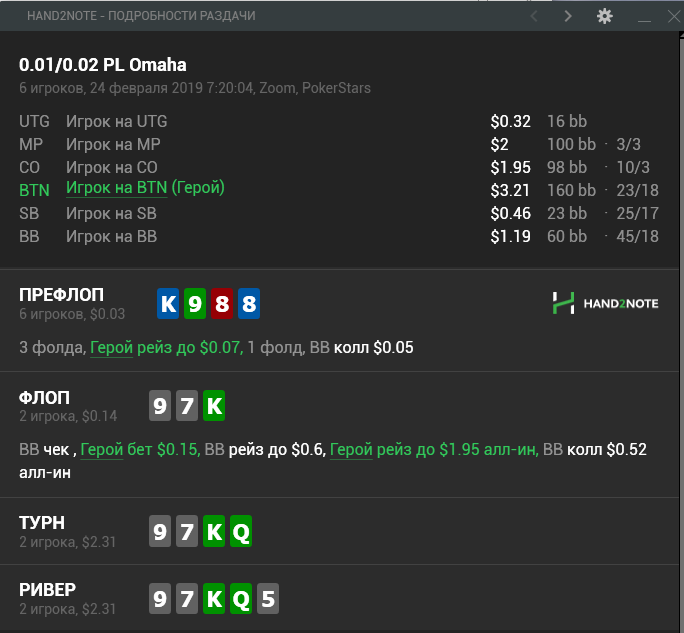The width and height of the screenshot is (684, 633).
Task: Click the game title '0.01/0.02 PL Omaha'
Action: point(103,65)
